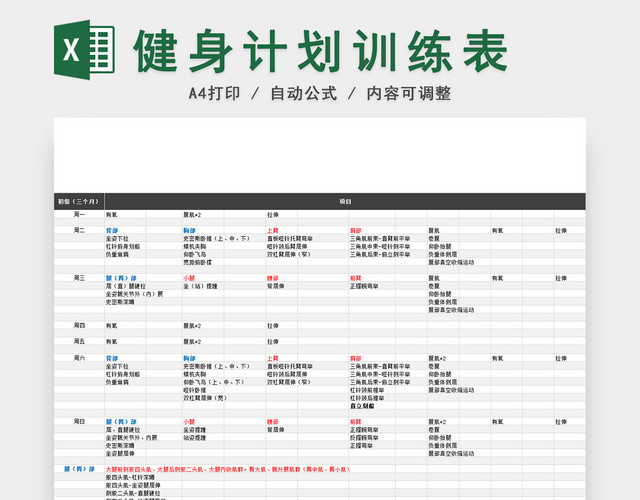Click the 健身计划训练表 title text
640x500 pixels.
point(320,51)
